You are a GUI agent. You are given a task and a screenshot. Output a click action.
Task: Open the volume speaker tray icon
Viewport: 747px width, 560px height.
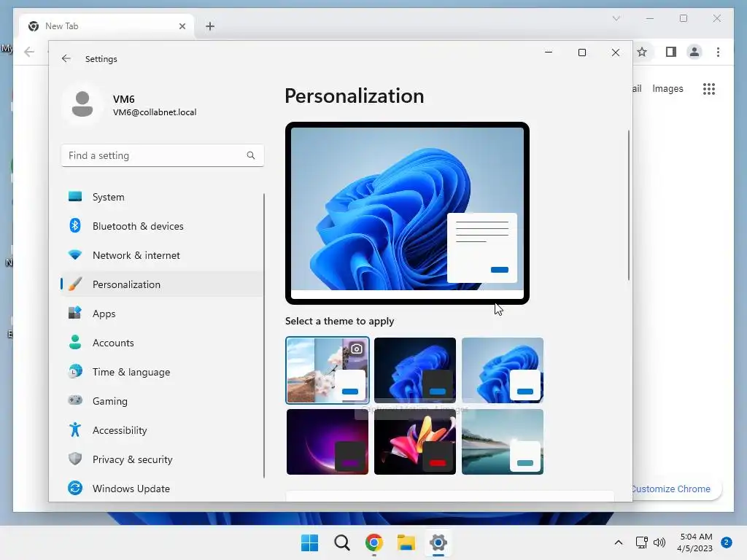(659, 542)
